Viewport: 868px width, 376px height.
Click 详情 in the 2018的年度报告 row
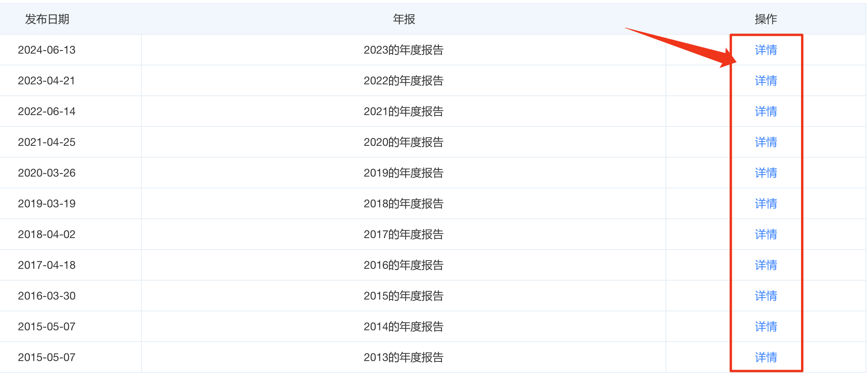[x=766, y=204]
